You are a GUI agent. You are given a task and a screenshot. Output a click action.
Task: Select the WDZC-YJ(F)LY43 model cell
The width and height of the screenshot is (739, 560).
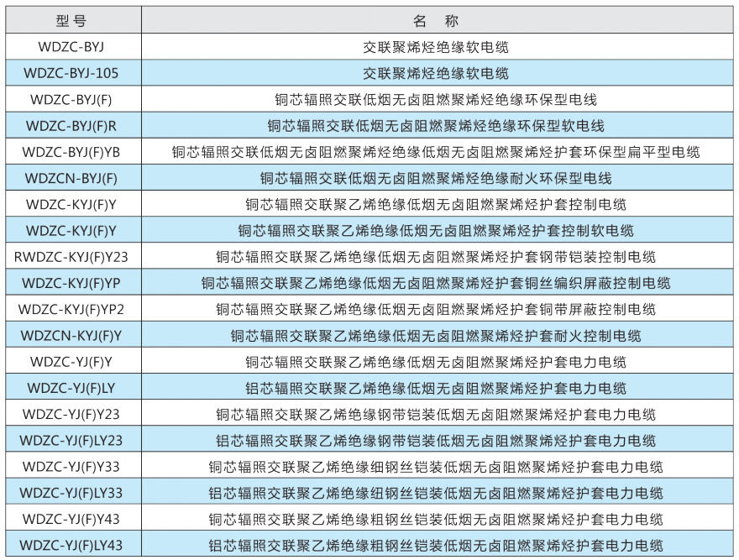[x=71, y=545]
